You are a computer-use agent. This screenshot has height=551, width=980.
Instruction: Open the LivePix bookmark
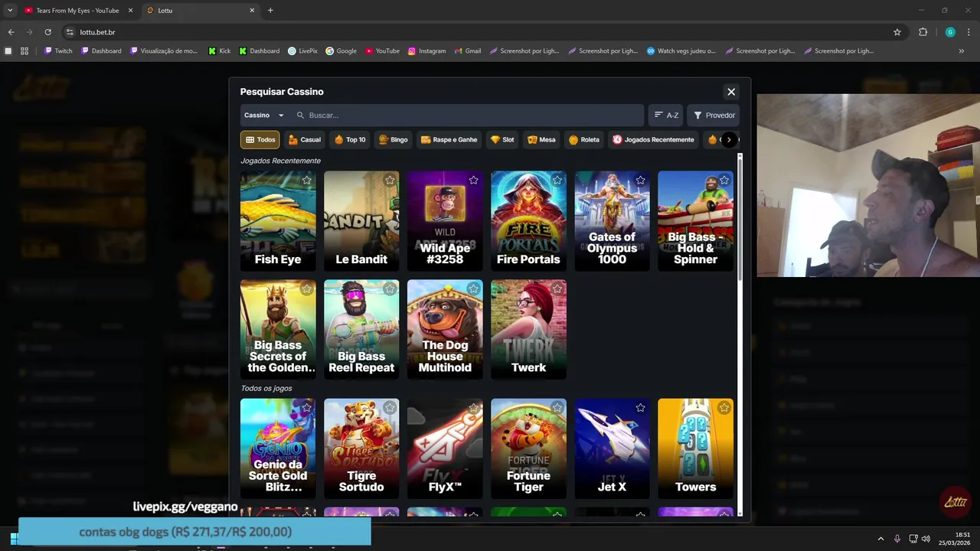pyautogui.click(x=302, y=51)
